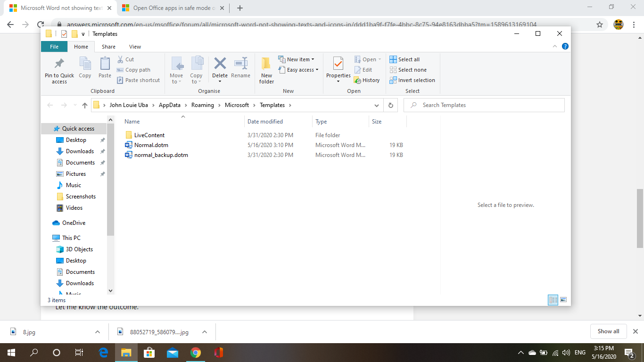The image size is (644, 362).
Task: Open address bar history dropdown
Action: (377, 105)
